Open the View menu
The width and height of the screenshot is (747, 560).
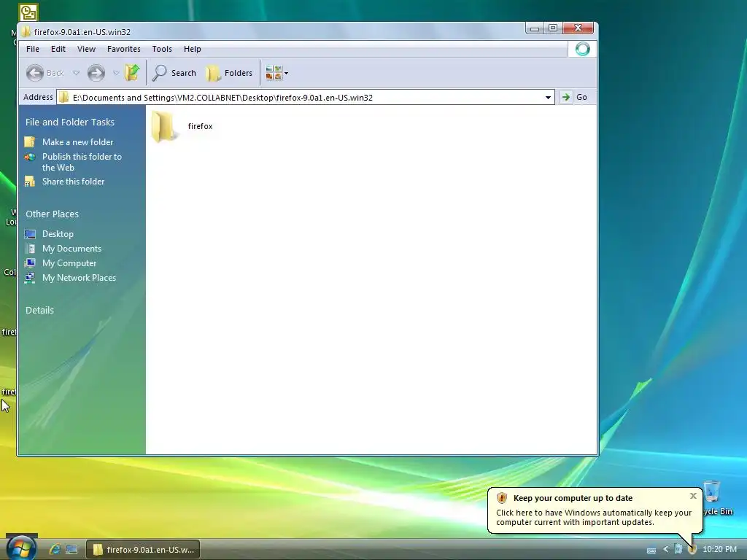coord(86,49)
